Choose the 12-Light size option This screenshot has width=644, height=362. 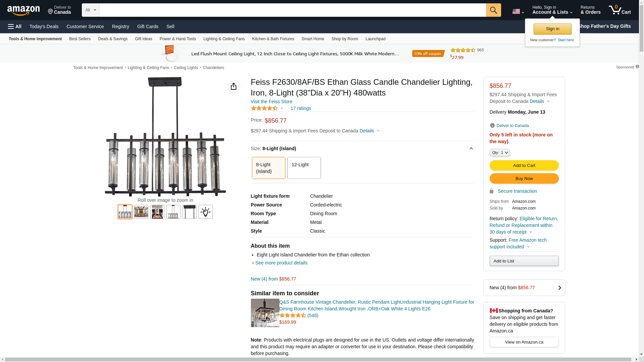pyautogui.click(x=304, y=168)
